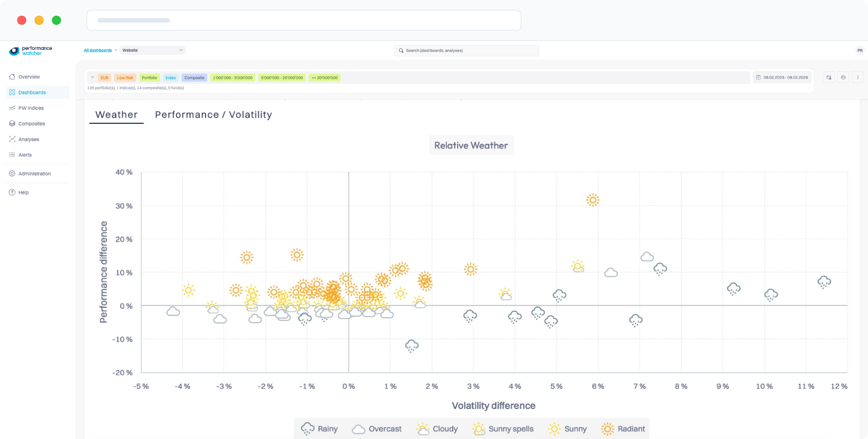Image resolution: width=868 pixels, height=439 pixels.
Task: Open Administration settings in the sidebar
Action: (x=34, y=173)
